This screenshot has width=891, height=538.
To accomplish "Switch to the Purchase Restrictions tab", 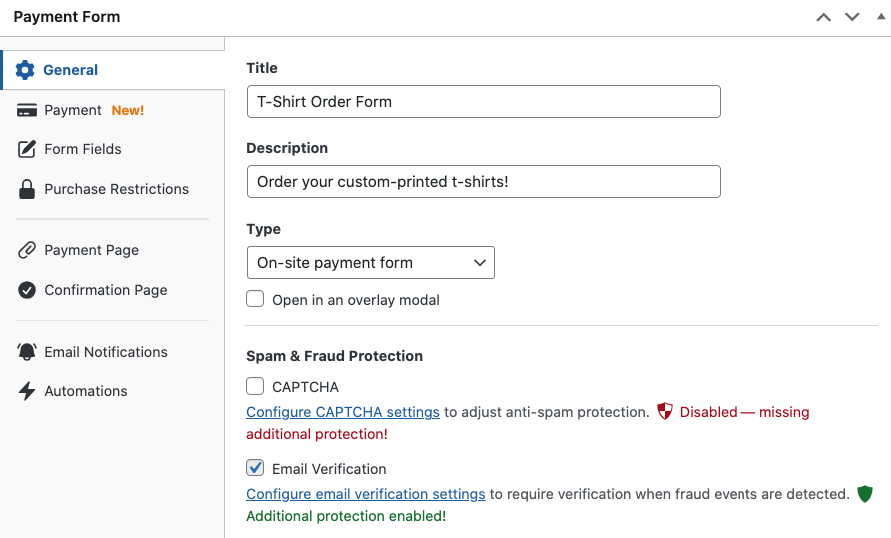I will (x=116, y=189).
